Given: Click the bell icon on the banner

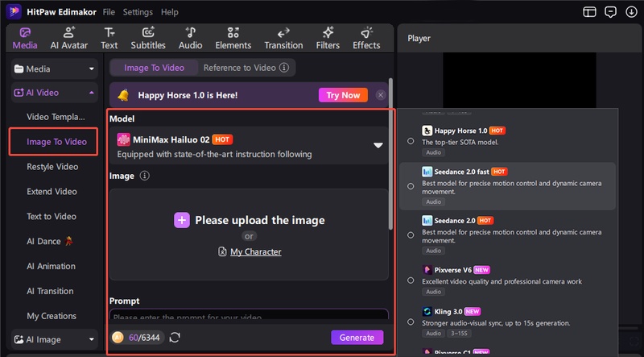Looking at the screenshot, I should [x=123, y=95].
